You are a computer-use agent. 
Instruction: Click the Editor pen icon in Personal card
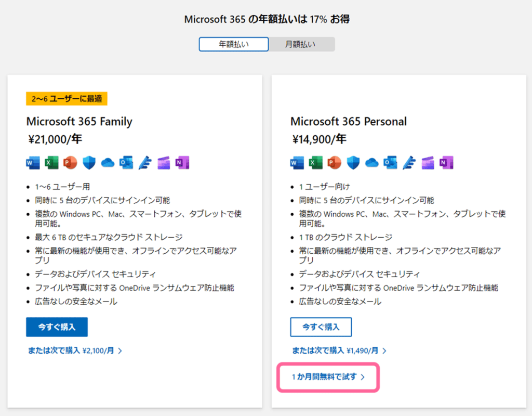[409, 163]
